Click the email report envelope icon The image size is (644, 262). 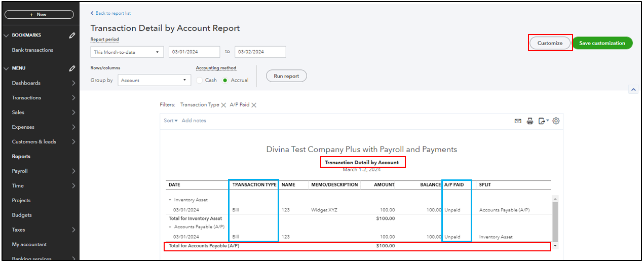[x=518, y=121]
